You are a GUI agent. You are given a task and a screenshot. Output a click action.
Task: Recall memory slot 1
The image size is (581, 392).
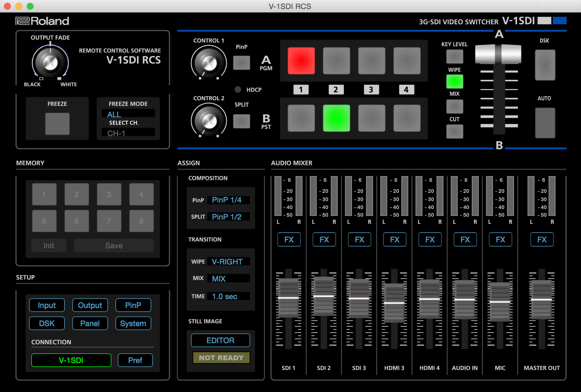[44, 194]
